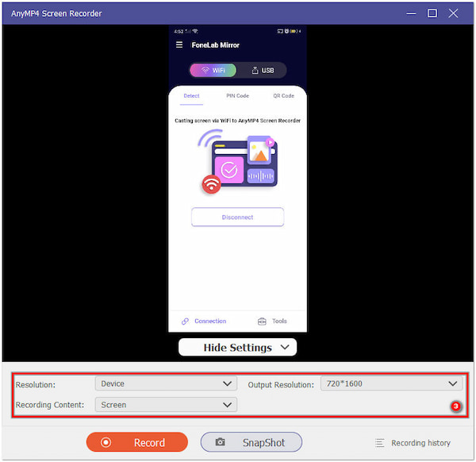Image resolution: width=476 pixels, height=462 pixels.
Task: Open the Detect tab
Action: pyautogui.click(x=191, y=96)
